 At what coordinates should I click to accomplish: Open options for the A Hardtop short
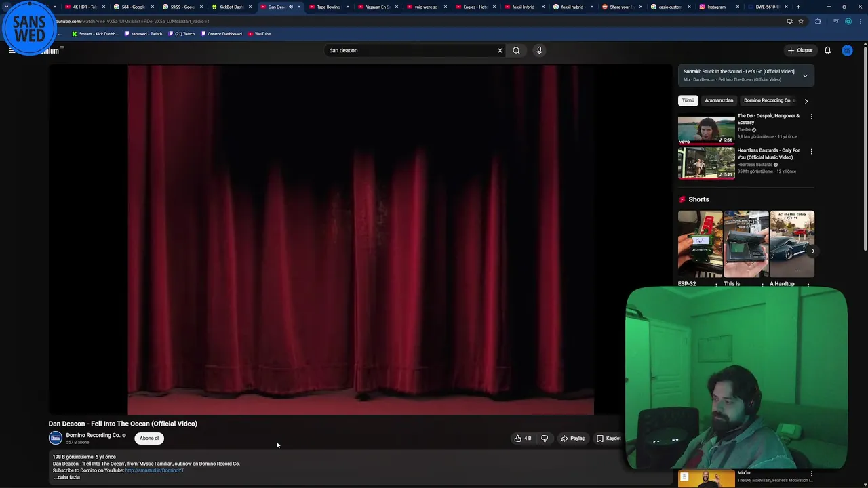click(x=808, y=284)
